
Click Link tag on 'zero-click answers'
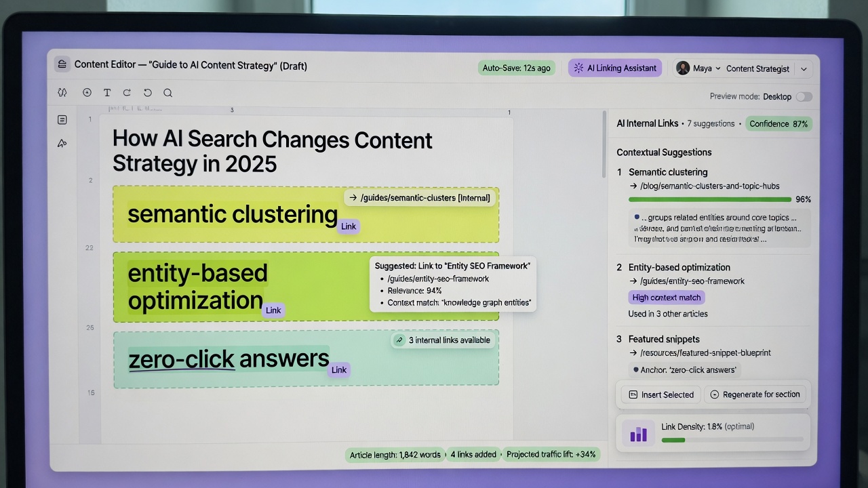pos(339,369)
